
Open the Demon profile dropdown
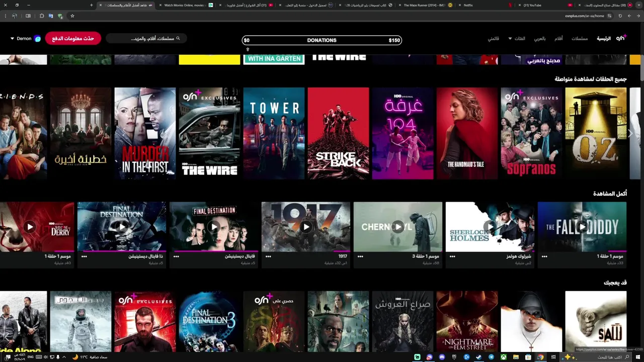coord(12,38)
